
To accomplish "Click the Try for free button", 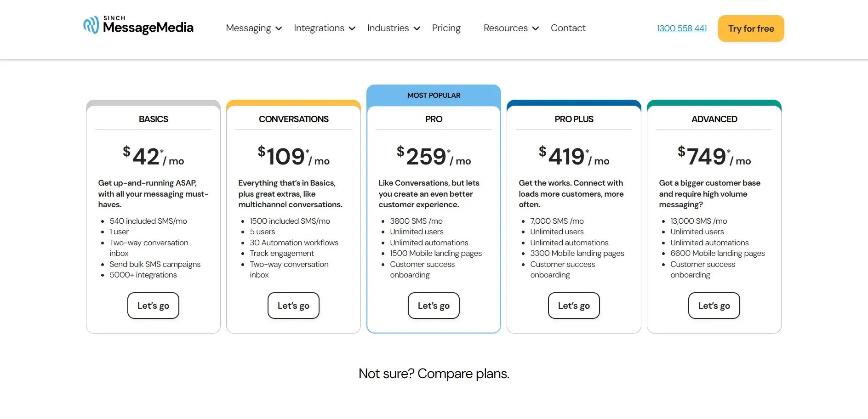I will (751, 28).
